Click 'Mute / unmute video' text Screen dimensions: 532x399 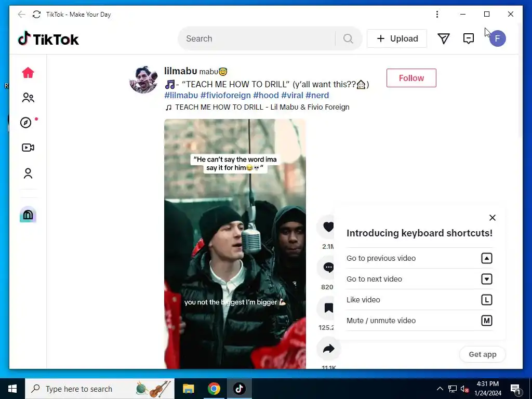pos(381,321)
